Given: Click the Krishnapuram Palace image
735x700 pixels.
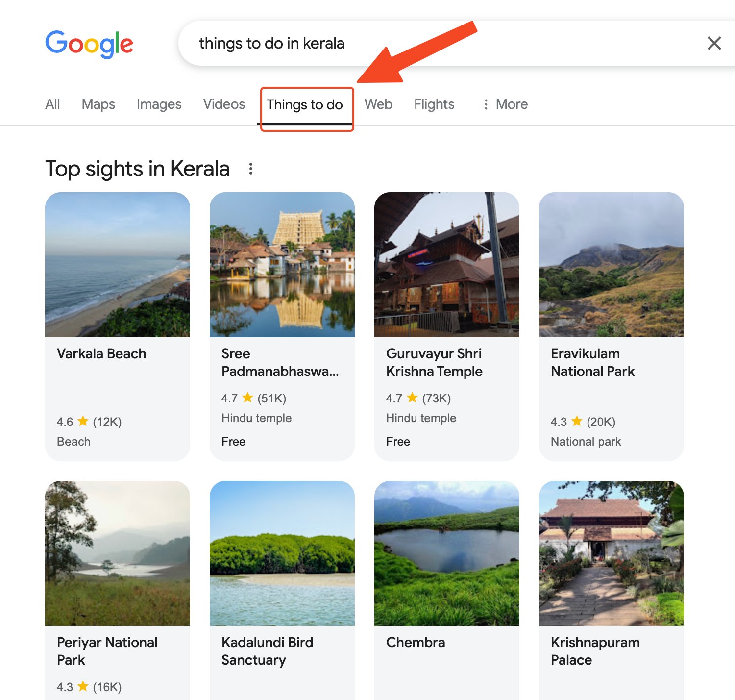Looking at the screenshot, I should tap(611, 554).
